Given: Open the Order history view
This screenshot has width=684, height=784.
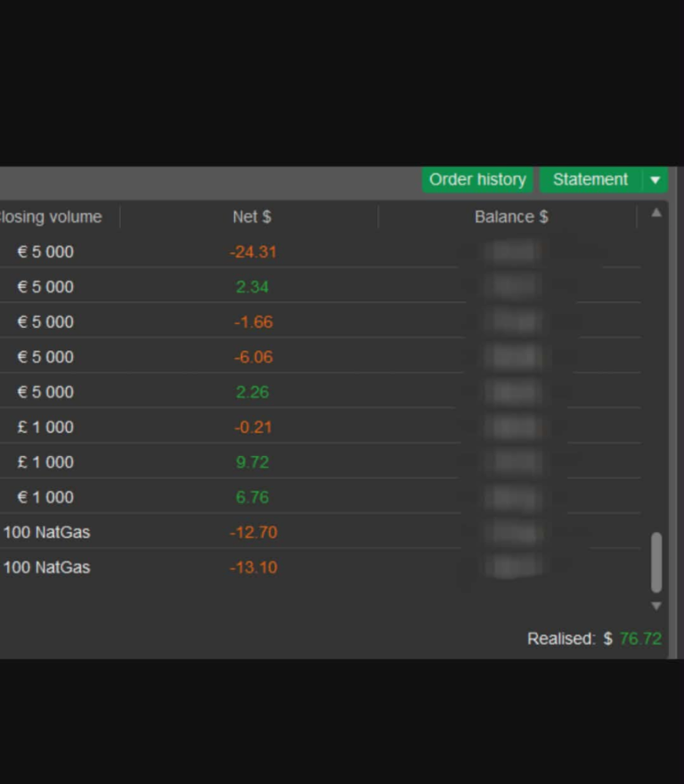Looking at the screenshot, I should click(476, 180).
